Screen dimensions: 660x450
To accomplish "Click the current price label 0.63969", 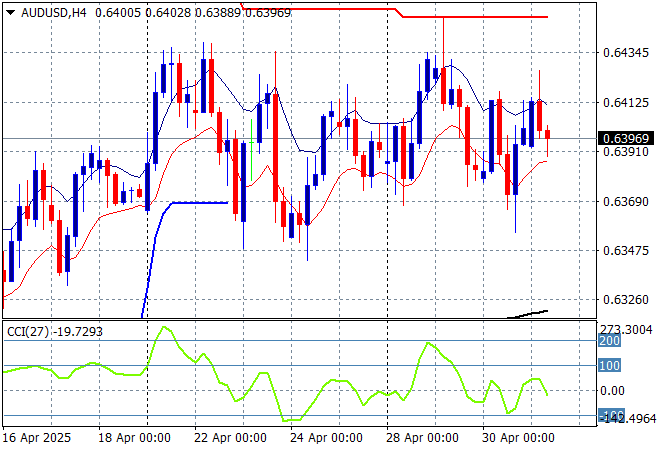I will [625, 138].
